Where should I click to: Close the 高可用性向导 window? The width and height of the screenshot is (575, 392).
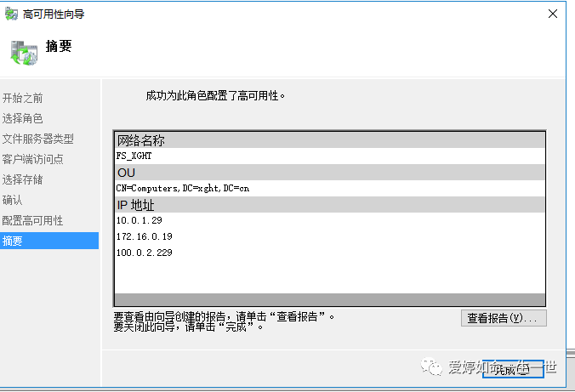click(553, 14)
